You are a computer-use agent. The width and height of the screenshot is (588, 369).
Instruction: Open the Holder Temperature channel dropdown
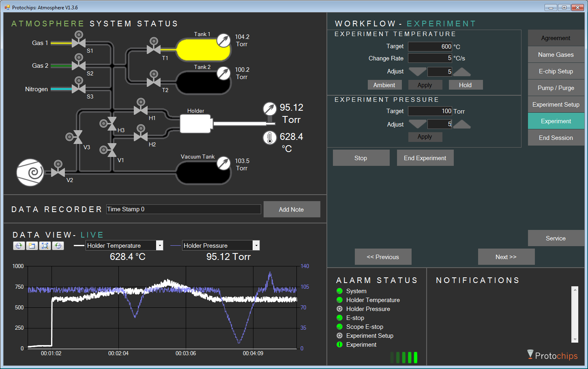click(x=160, y=245)
